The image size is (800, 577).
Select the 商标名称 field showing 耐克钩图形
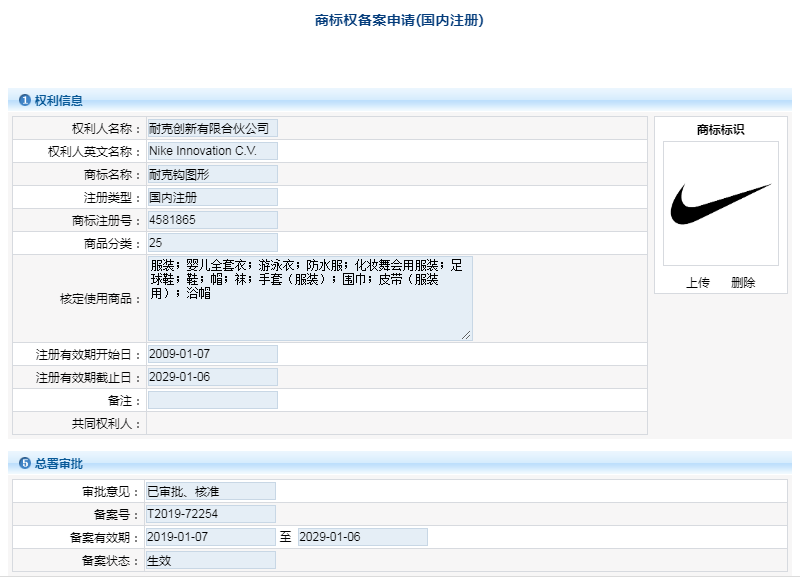click(212, 174)
